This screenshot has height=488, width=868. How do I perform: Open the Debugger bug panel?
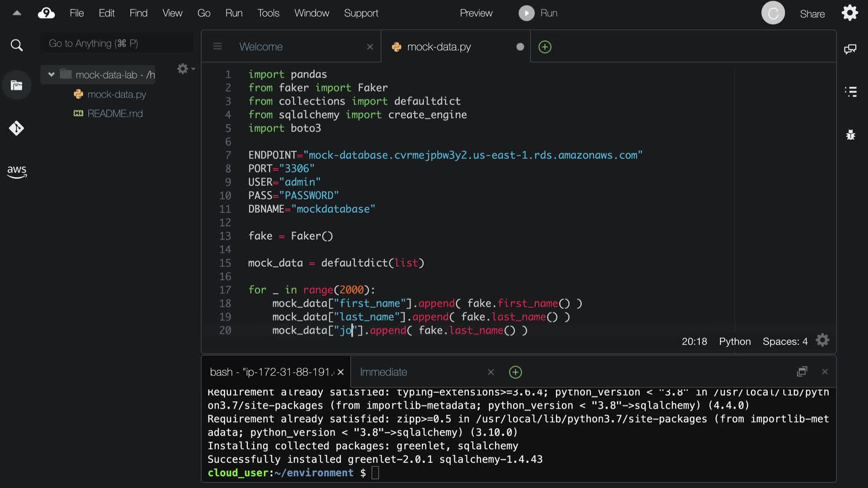click(850, 135)
